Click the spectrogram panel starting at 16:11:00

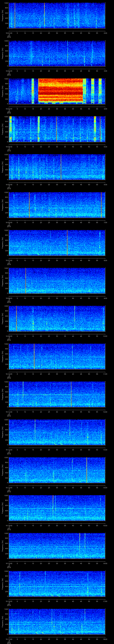57,394
